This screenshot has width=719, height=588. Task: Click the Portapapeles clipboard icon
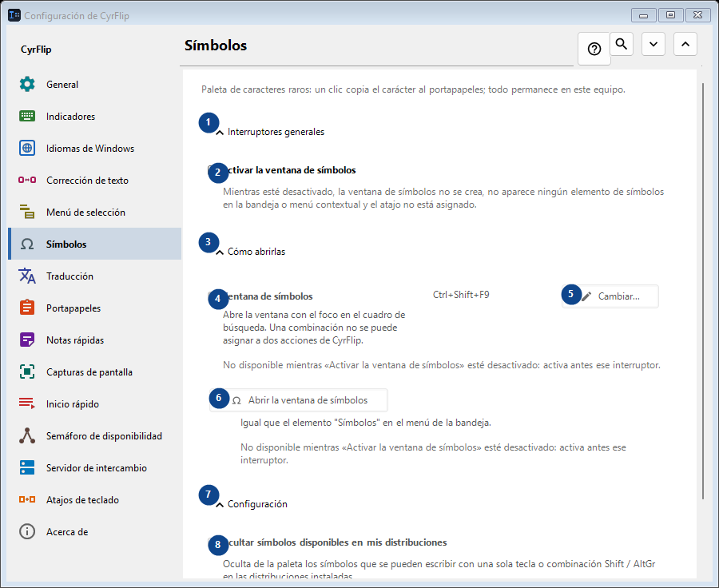tap(27, 308)
